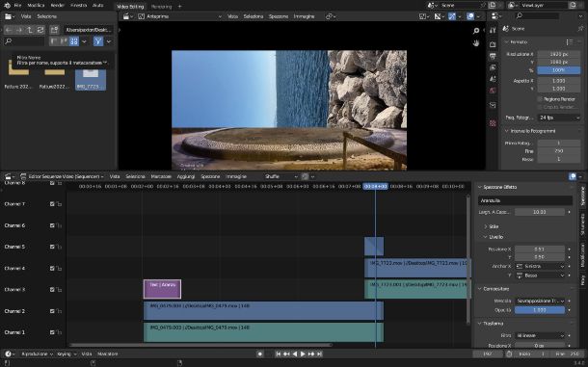Screen dimensions: 588x367
Task: Open sequencer Aggiungi menu
Action: [186, 176]
